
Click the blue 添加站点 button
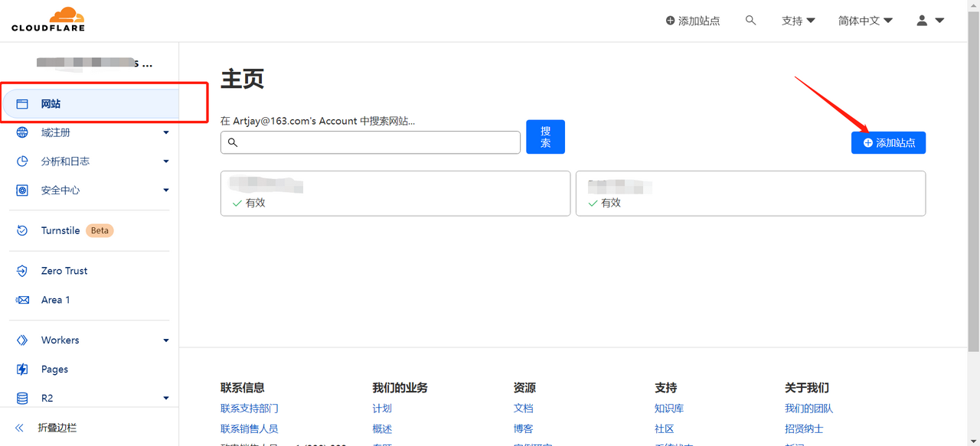(x=888, y=143)
